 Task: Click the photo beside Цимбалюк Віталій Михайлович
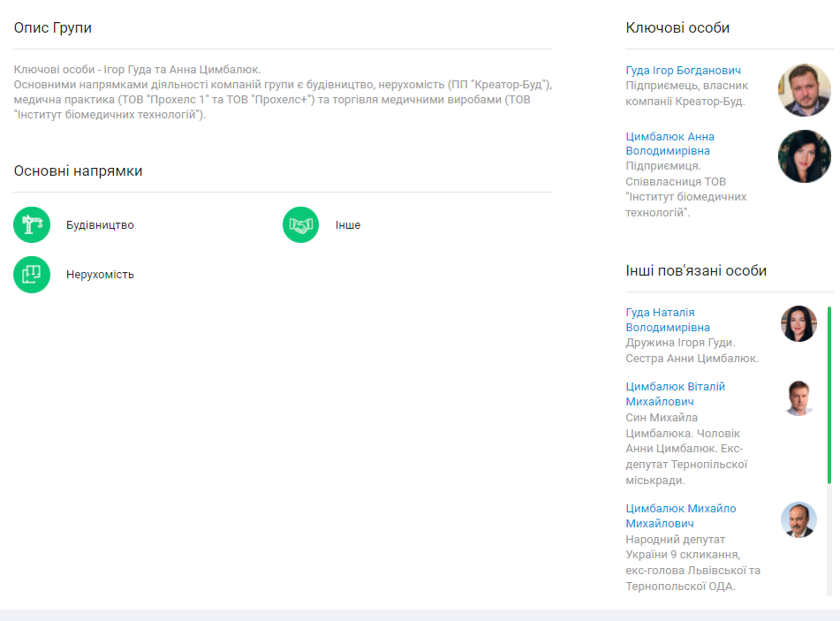click(x=798, y=398)
